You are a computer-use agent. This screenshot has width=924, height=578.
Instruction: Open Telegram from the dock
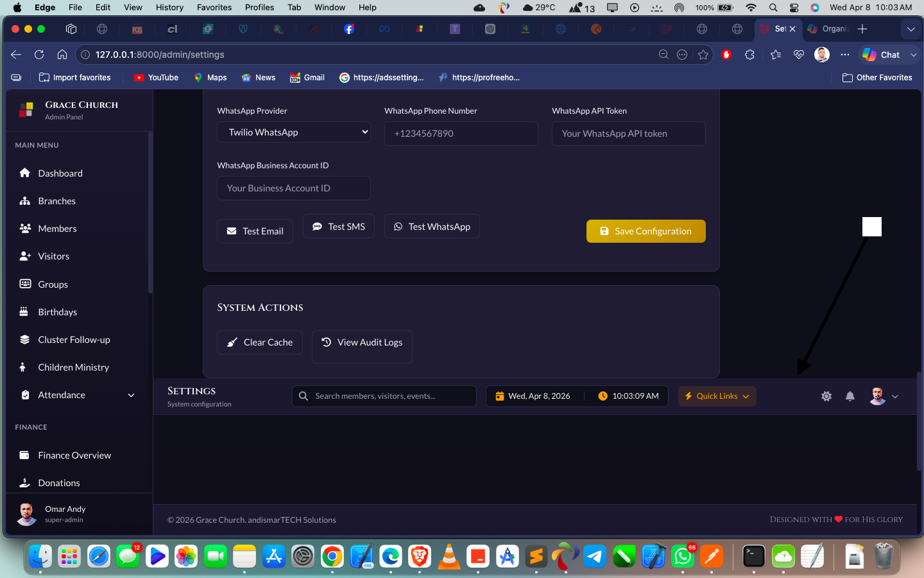coord(595,556)
